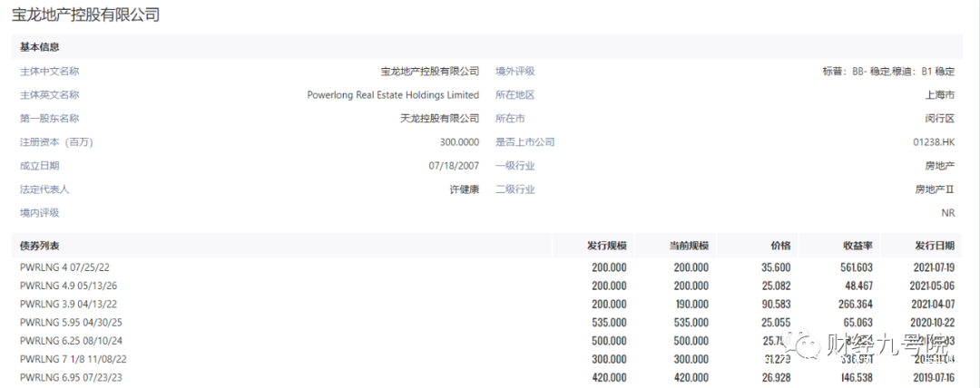Image resolution: width=980 pixels, height=388 pixels.
Task: Sort by the 当前规模 column header
Action: click(x=690, y=246)
